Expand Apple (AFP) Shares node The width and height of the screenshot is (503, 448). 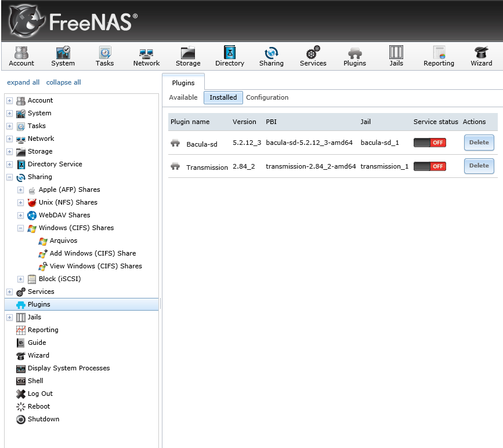20,190
